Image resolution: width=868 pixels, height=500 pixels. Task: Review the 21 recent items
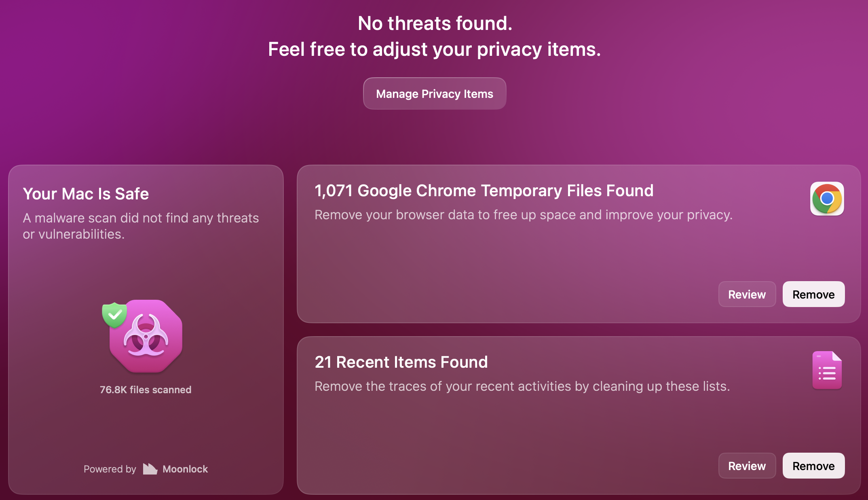(x=747, y=466)
